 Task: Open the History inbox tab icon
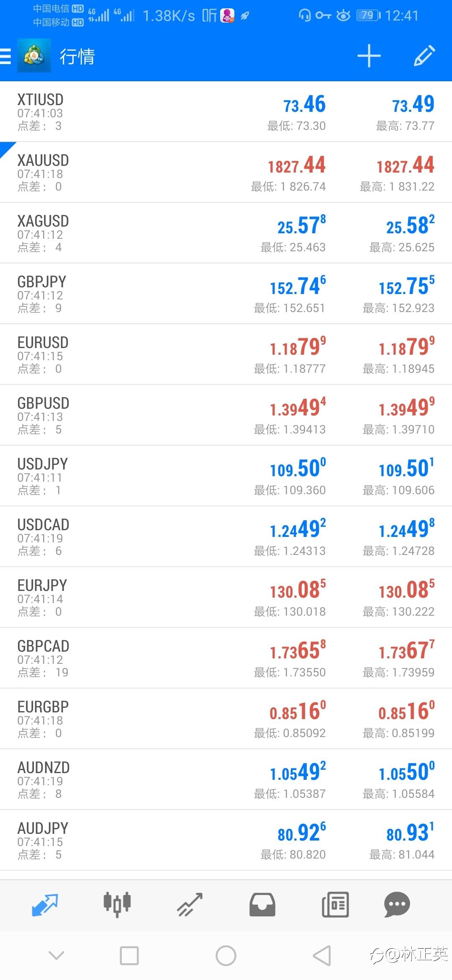[x=262, y=905]
